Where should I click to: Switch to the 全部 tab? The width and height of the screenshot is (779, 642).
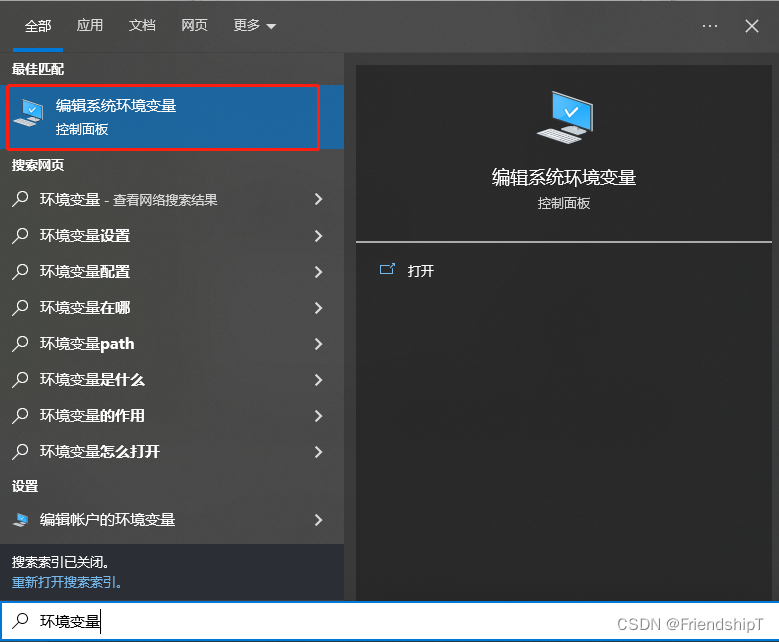[38, 26]
